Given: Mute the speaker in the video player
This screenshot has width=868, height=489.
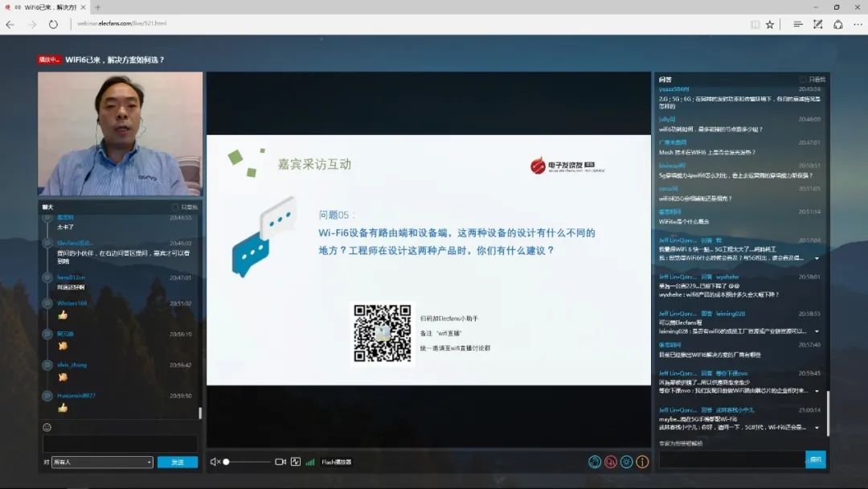Looking at the screenshot, I should pos(214,462).
